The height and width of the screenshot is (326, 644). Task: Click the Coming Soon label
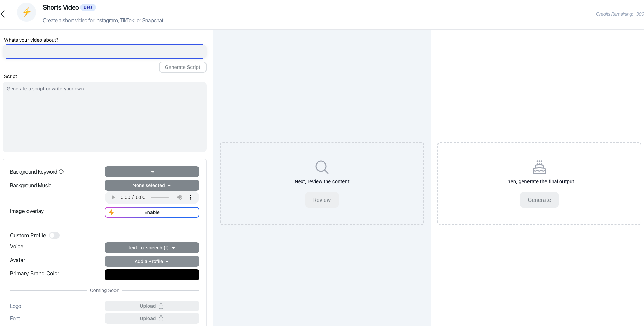pyautogui.click(x=105, y=290)
